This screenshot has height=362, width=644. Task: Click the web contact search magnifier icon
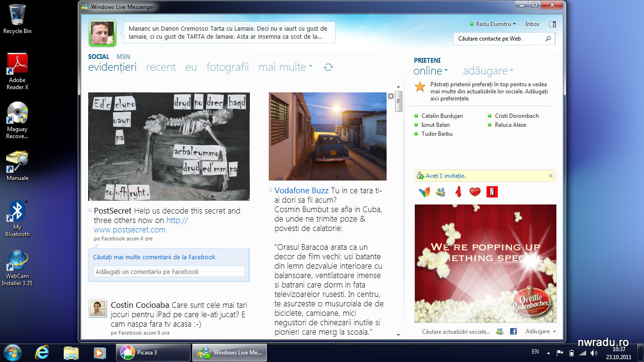548,39
